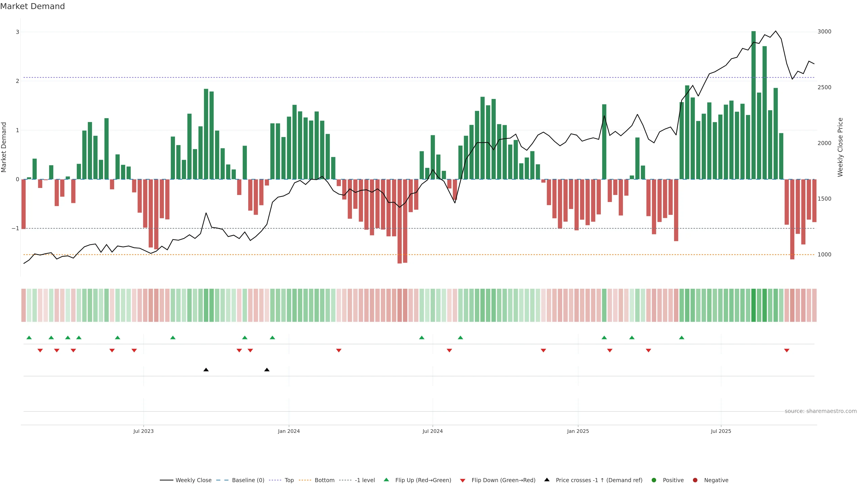Click green Flip Up legend triangle

point(387,480)
